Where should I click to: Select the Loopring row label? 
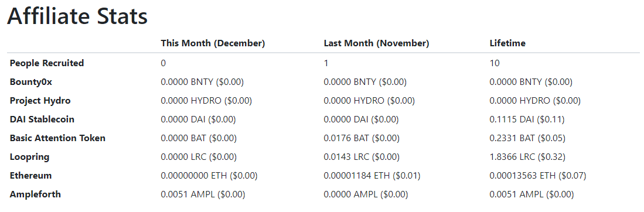(x=29, y=157)
